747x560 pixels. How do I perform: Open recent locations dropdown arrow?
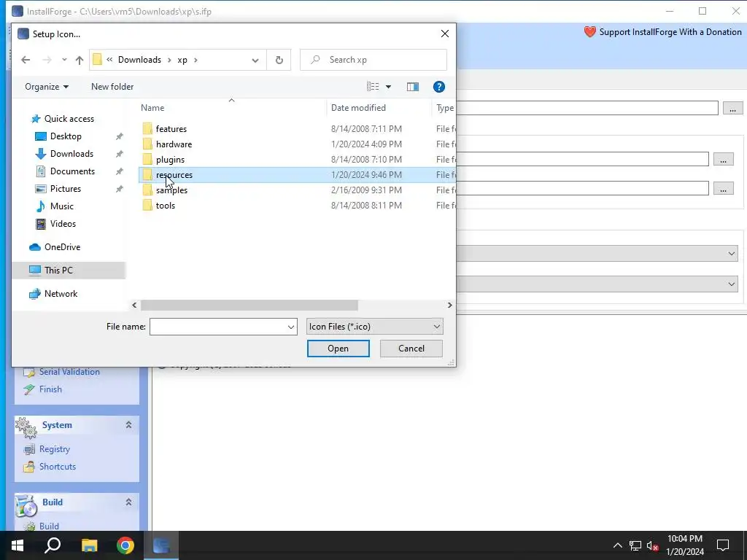point(64,60)
